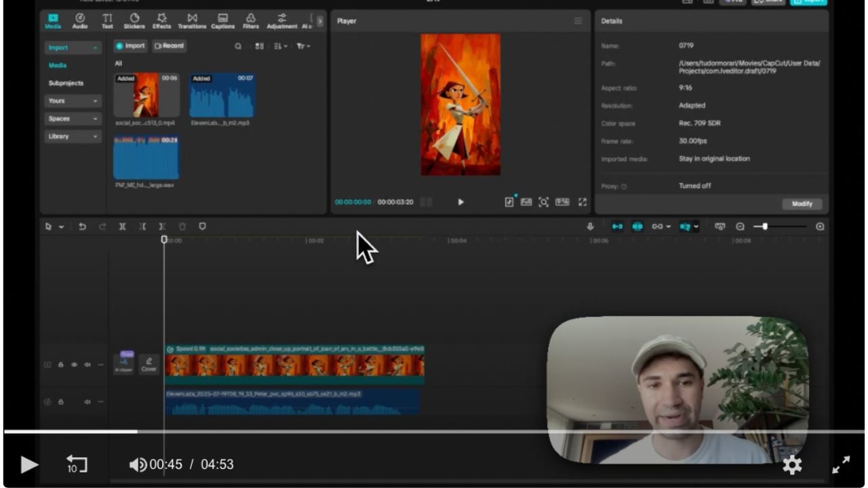Click the Full quality button in Player
868x488 pixels.
coord(526,202)
